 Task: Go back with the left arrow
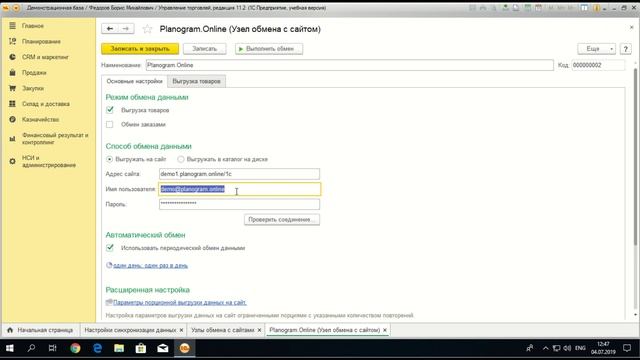[109, 29]
